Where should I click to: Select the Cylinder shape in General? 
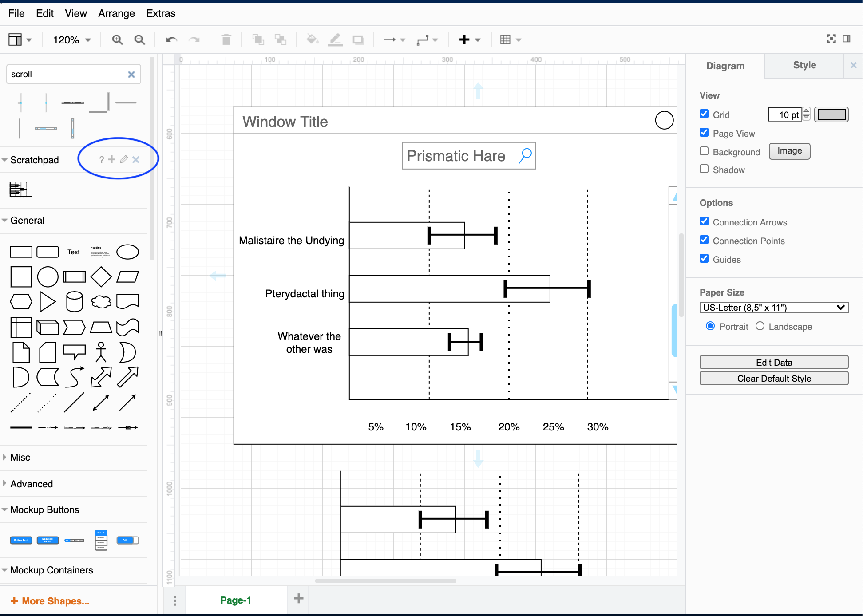pos(74,302)
